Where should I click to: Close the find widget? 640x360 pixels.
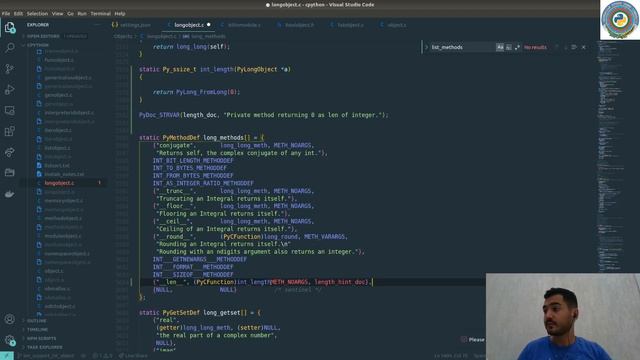coord(584,47)
